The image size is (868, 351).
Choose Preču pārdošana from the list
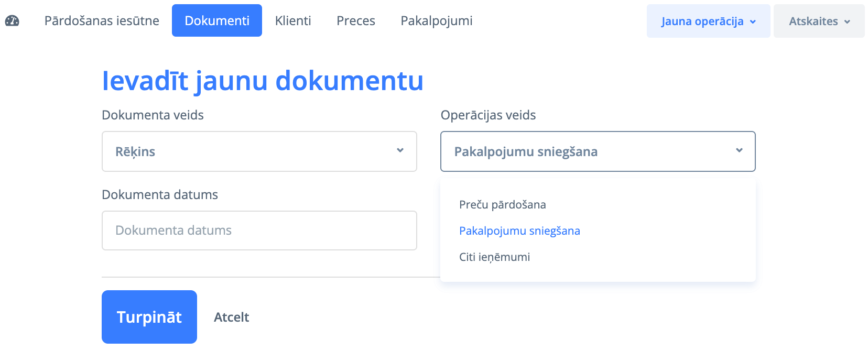pos(503,205)
